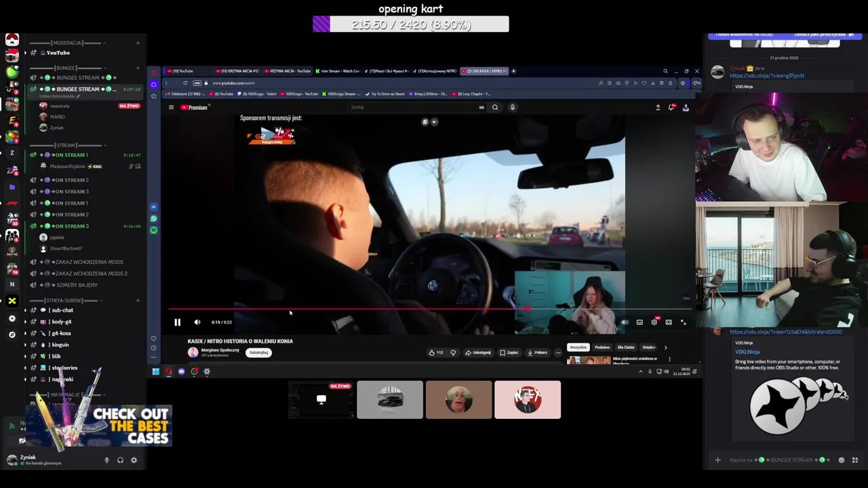
Task: Click the Subskrybuj button
Action: [x=258, y=352]
